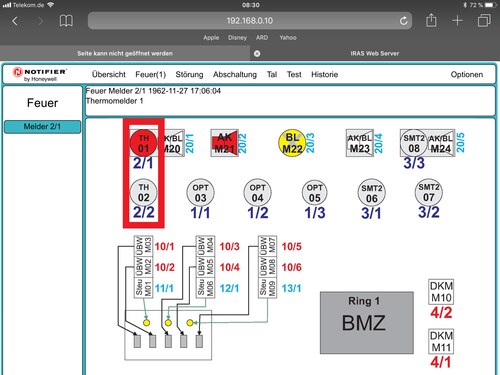Open the Safari share icon
The height and width of the screenshot is (375, 500).
(431, 20)
